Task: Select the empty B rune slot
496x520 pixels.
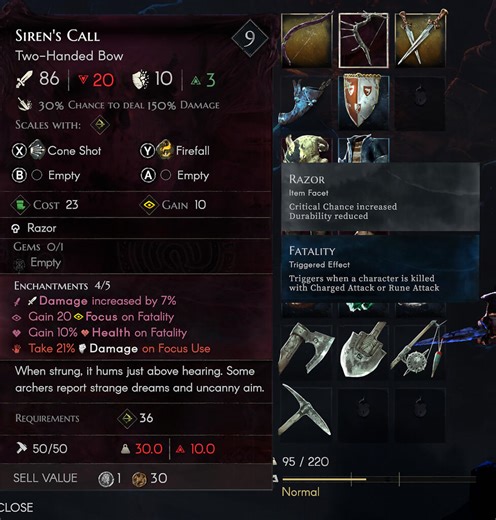Action: tap(46, 175)
